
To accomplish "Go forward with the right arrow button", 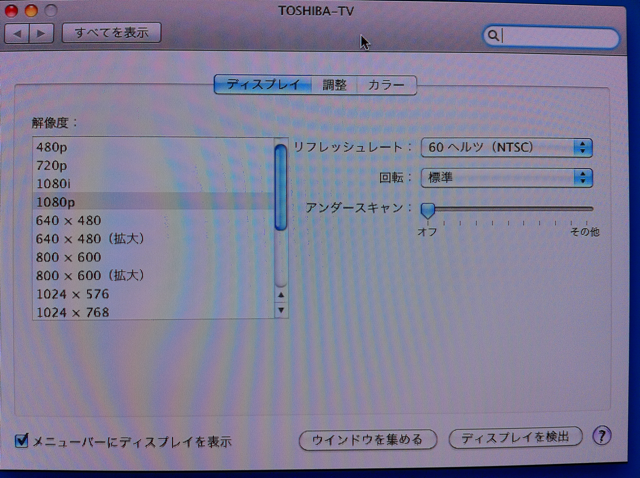I will point(41,33).
